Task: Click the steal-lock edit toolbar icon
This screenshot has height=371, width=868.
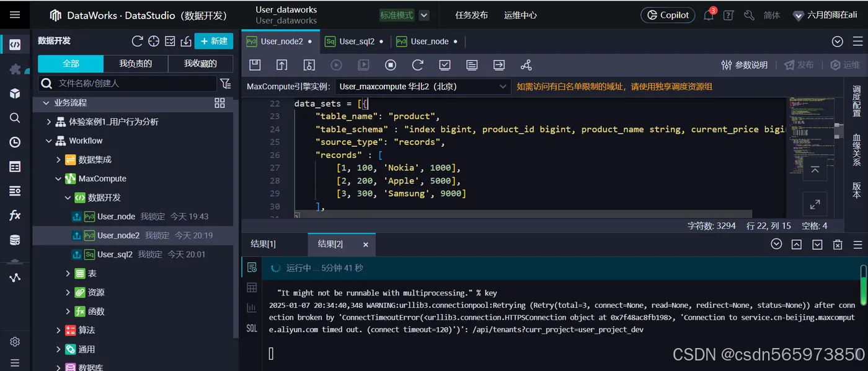Action: (309, 65)
